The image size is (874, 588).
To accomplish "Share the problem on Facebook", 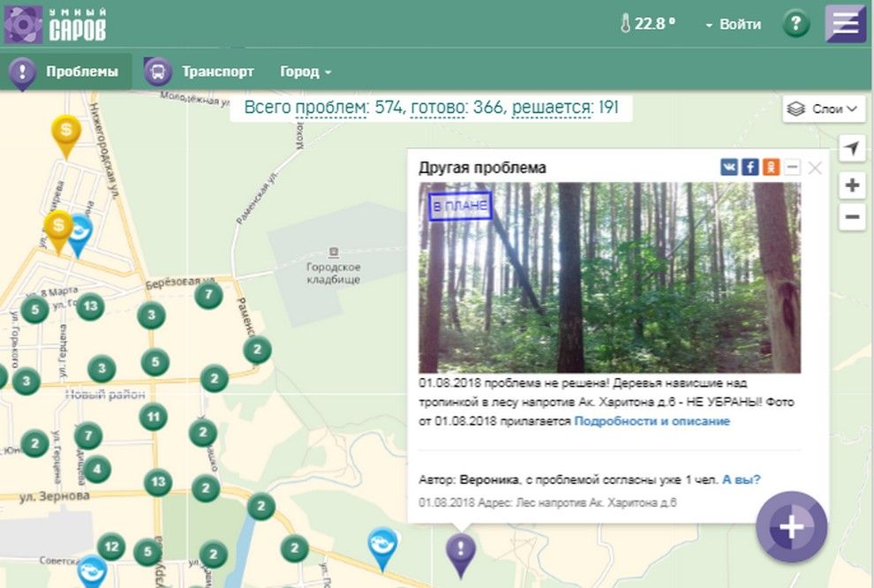I will (x=750, y=167).
